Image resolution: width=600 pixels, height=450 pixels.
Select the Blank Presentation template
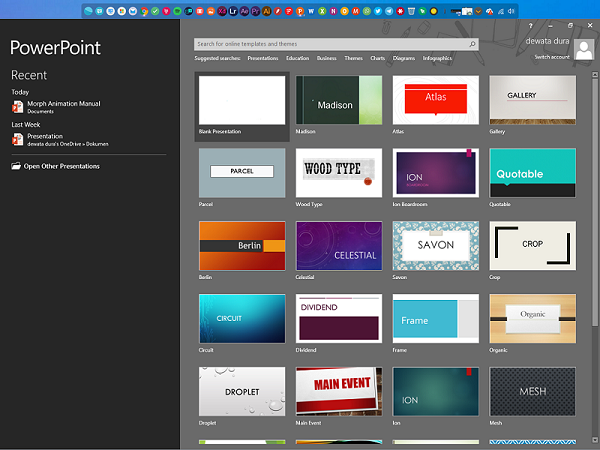click(242, 100)
